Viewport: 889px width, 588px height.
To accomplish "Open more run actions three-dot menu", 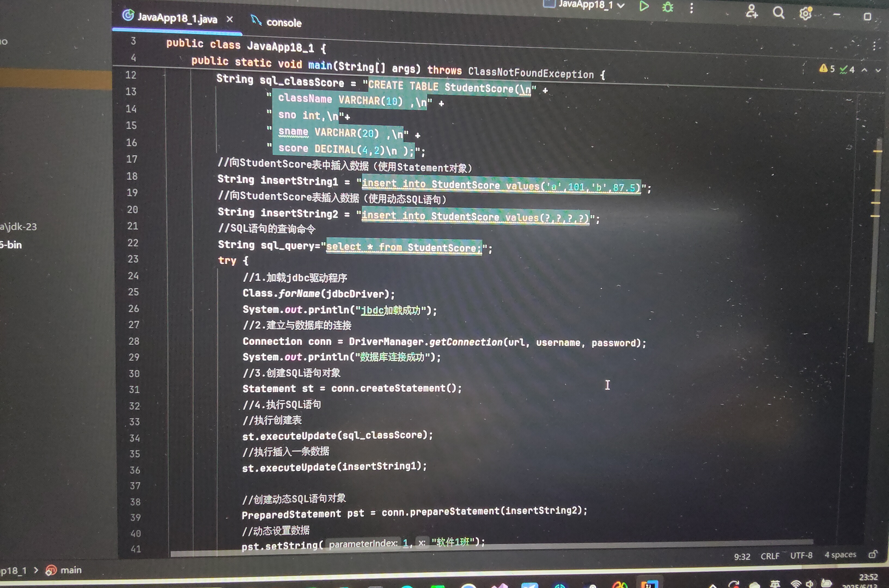I will coord(691,8).
